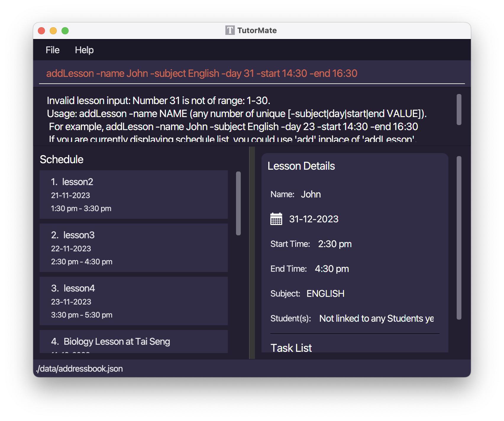Viewport: 504px width, 421px height.
Task: Click the Subject value ENGLISH
Action: (x=325, y=294)
